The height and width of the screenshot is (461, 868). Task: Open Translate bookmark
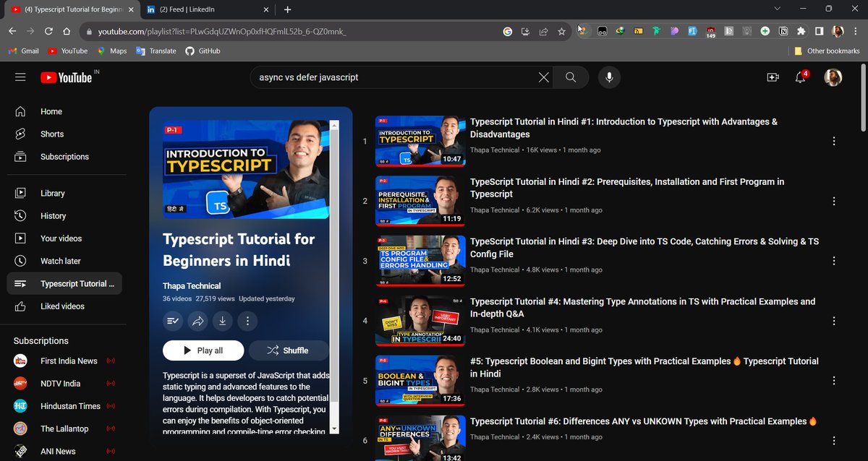click(x=156, y=51)
